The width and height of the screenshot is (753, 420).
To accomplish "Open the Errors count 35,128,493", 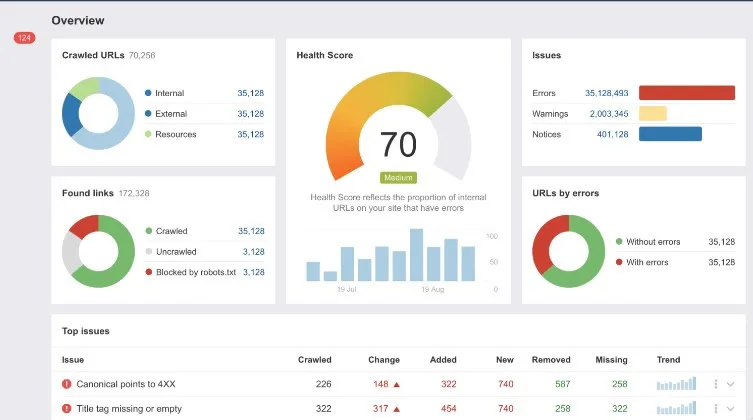I will 607,93.
